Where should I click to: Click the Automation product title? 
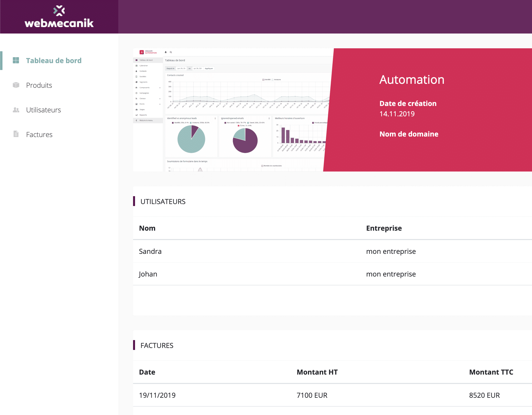click(412, 80)
